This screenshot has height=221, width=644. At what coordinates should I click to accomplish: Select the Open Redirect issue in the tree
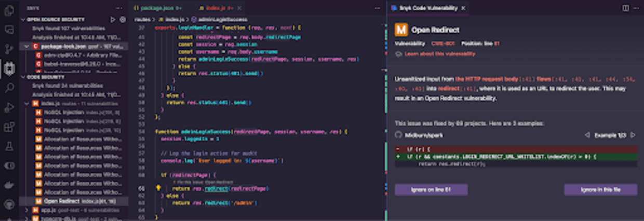pos(74,201)
